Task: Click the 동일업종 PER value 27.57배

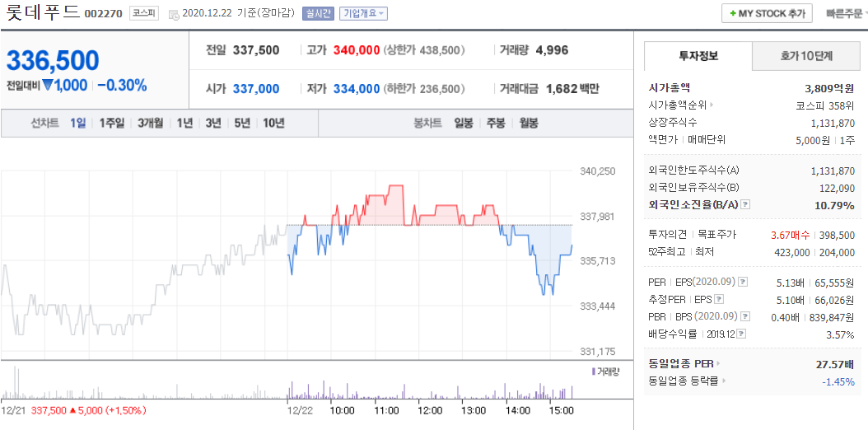Action: (x=835, y=364)
